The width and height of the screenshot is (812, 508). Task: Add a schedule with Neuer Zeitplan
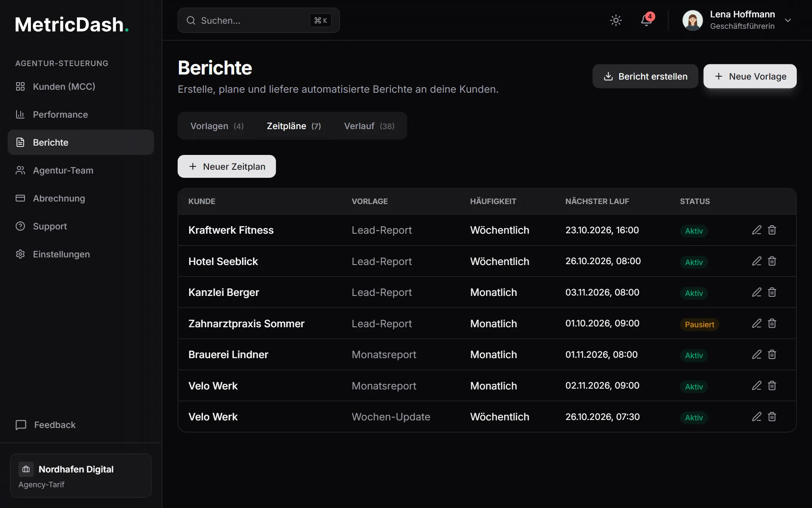click(227, 166)
